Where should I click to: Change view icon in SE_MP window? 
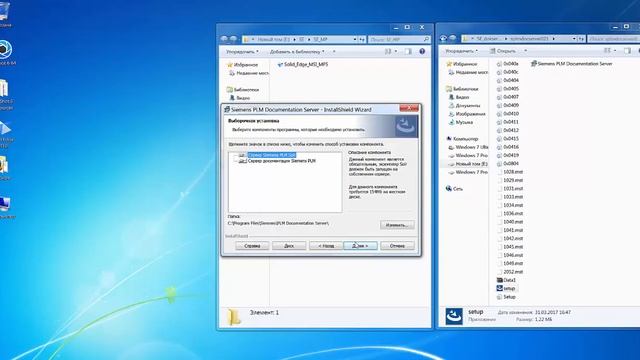point(388,51)
